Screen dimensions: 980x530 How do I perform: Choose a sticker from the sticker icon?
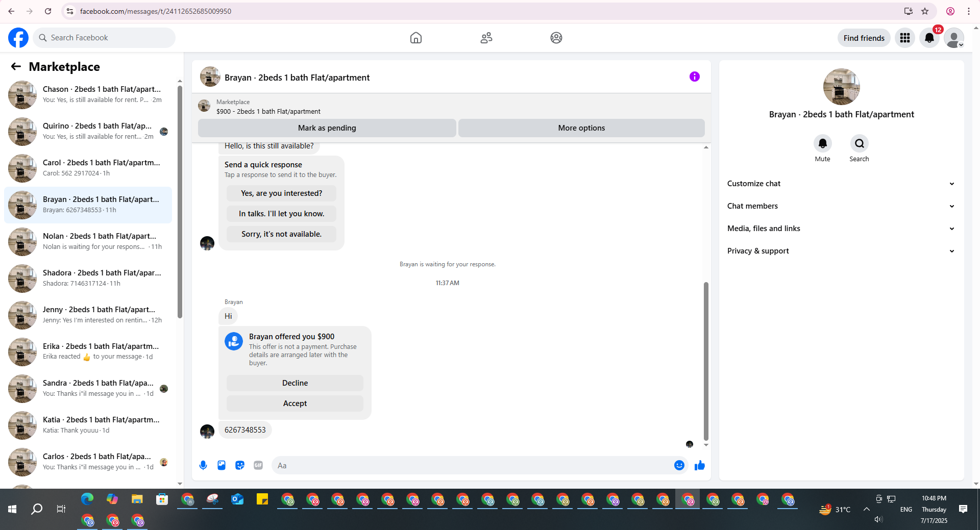(240, 465)
